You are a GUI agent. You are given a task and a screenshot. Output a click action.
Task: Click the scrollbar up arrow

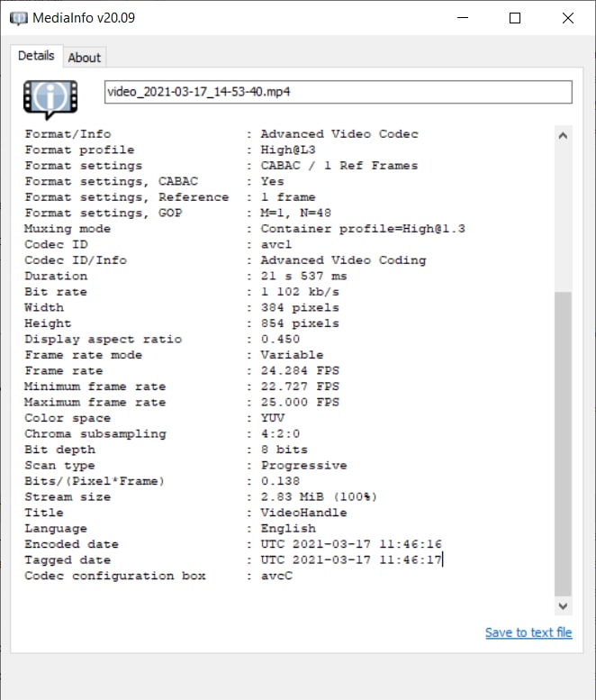(563, 136)
